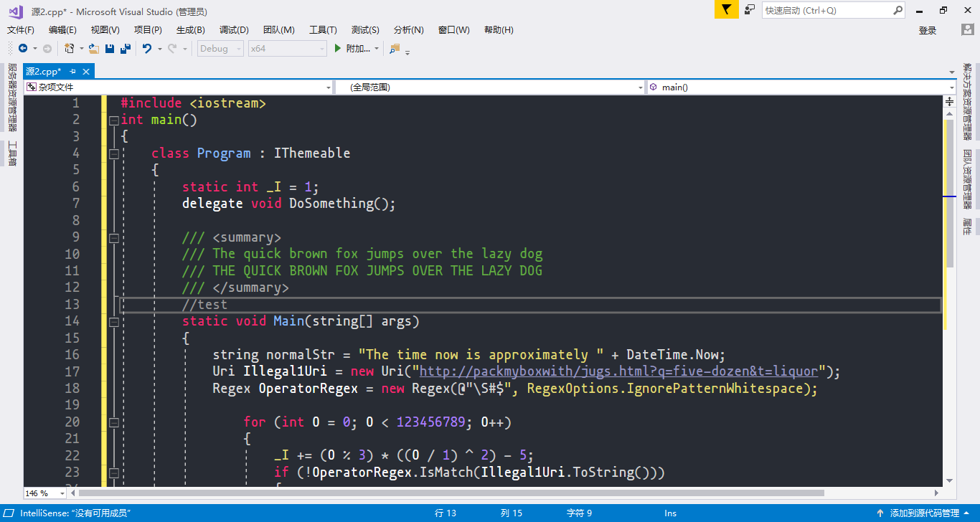Screen dimensions: 980x522
Task: Close the 源2.cpp tab with its X
Action: click(x=86, y=72)
